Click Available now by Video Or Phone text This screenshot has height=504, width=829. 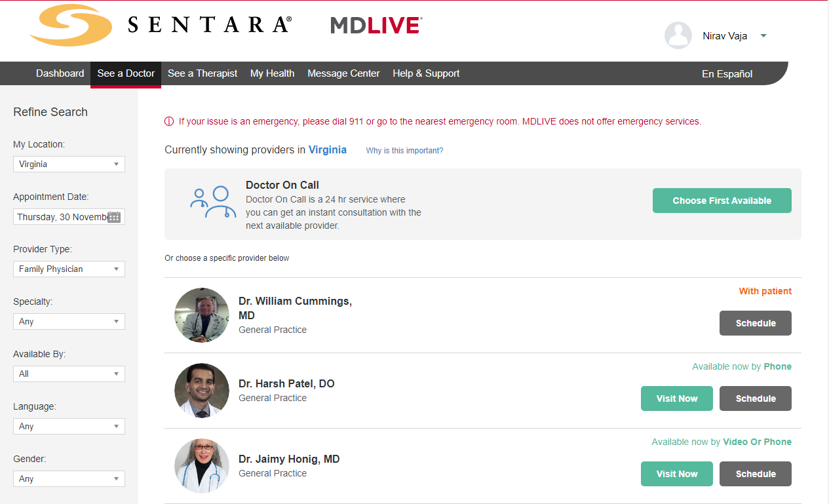point(722,442)
